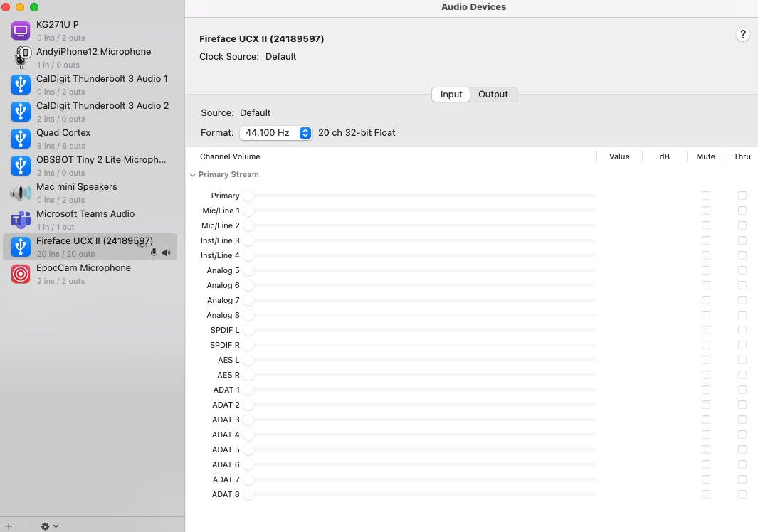758x532 pixels.
Task: Toggle Thru for Analog 5
Action: click(742, 270)
